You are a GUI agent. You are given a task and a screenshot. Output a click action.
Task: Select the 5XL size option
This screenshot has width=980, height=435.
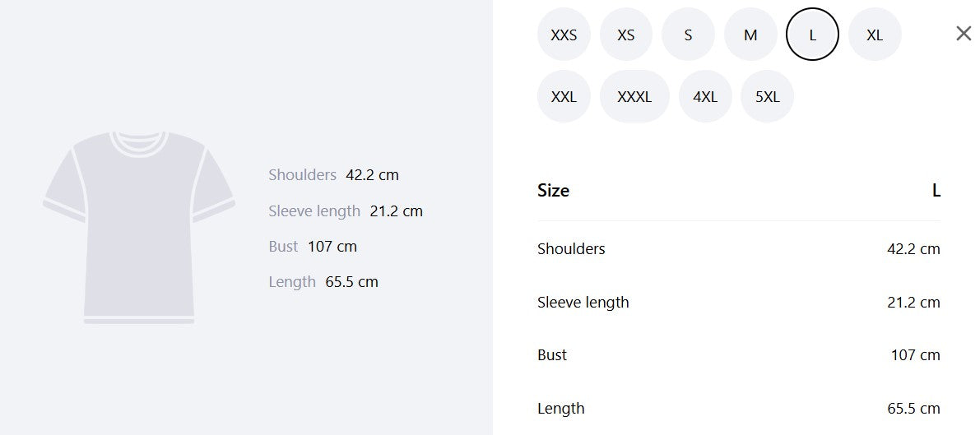[x=768, y=97]
